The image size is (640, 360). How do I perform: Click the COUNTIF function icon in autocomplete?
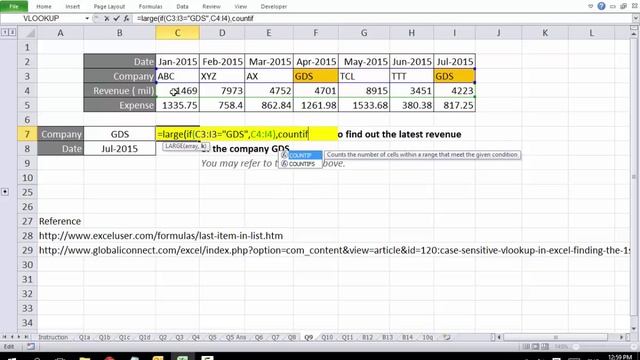tap(284, 155)
